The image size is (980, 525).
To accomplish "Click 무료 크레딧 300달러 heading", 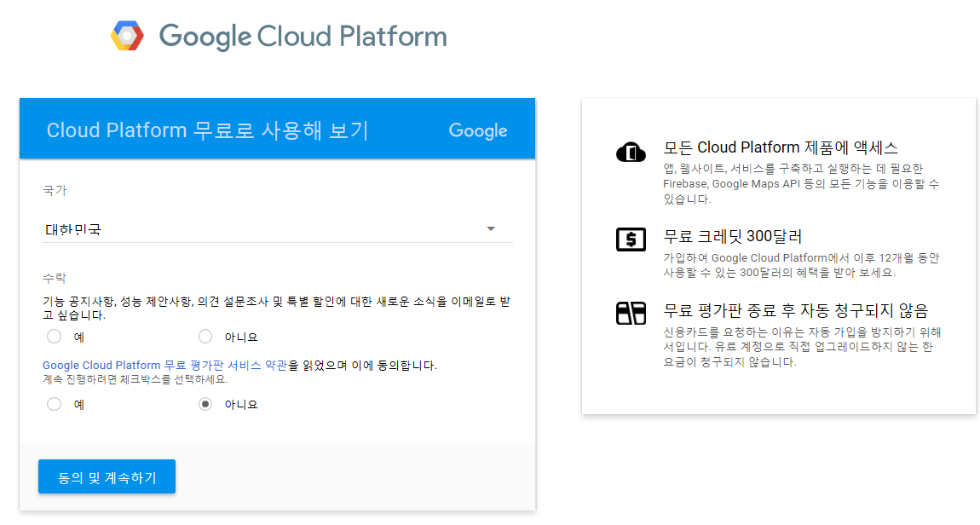I will point(733,236).
